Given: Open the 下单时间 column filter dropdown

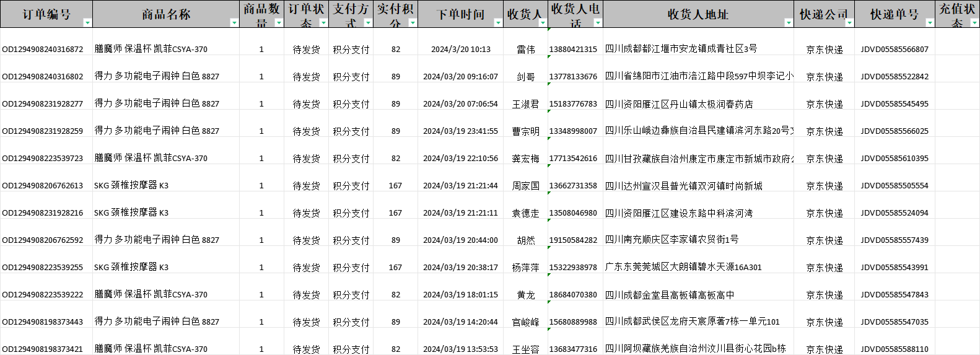Looking at the screenshot, I should tap(498, 23).
